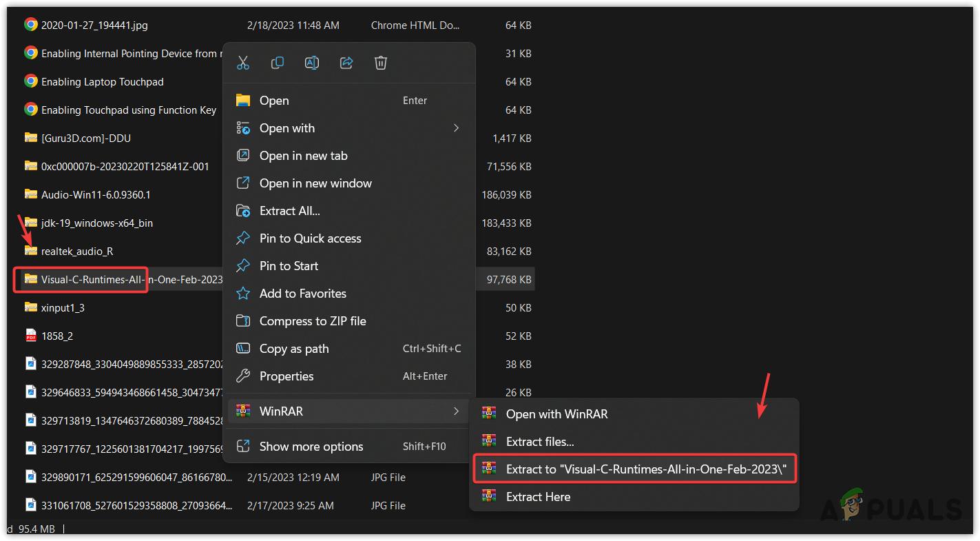Viewport: 980px width, 541px height.
Task: Click the Chrome icon beside Enabling Laptop Touchpad
Action: (30, 81)
